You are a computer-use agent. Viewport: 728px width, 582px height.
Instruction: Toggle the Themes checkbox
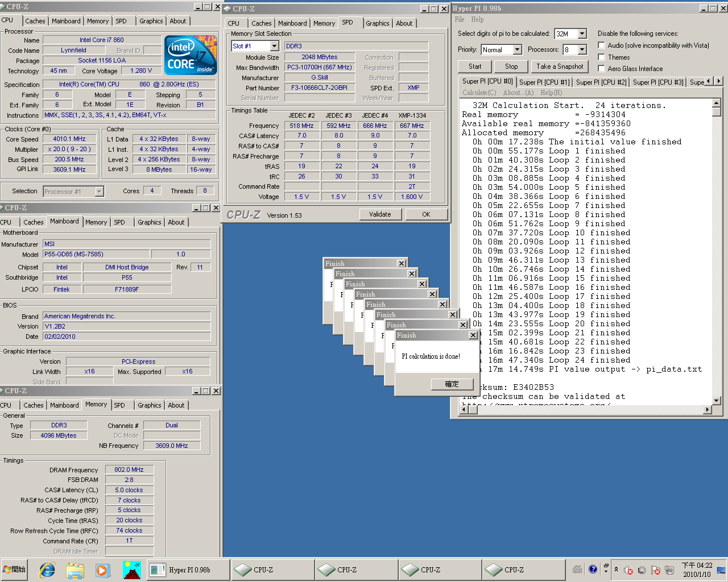coord(601,57)
